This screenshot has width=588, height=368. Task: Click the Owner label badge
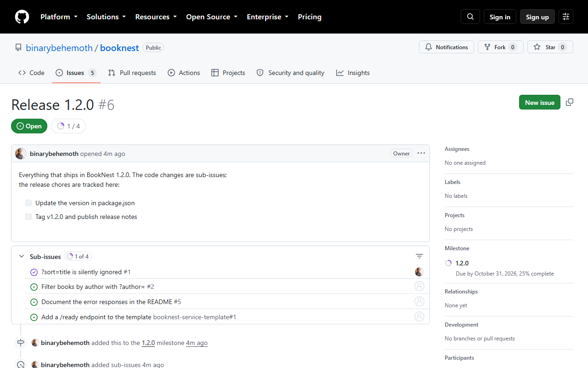(401, 154)
